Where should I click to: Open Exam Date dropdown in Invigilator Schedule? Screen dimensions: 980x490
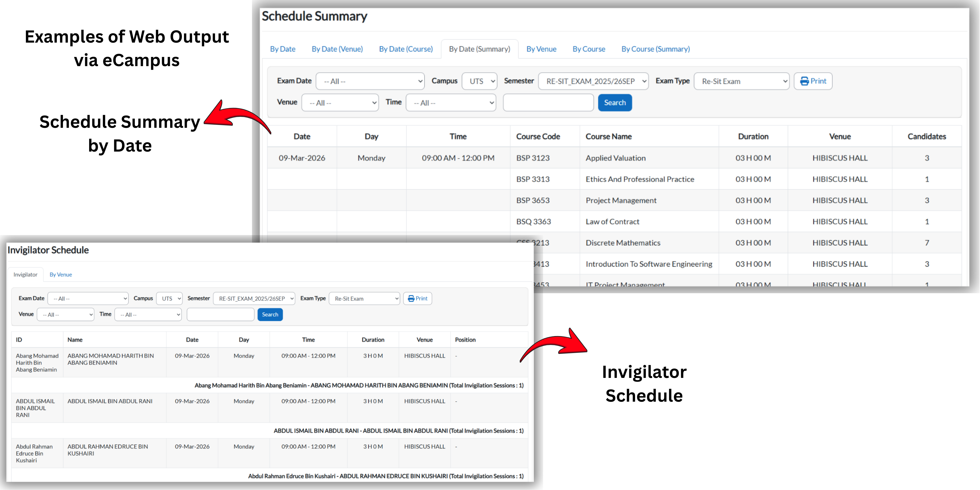(x=88, y=299)
